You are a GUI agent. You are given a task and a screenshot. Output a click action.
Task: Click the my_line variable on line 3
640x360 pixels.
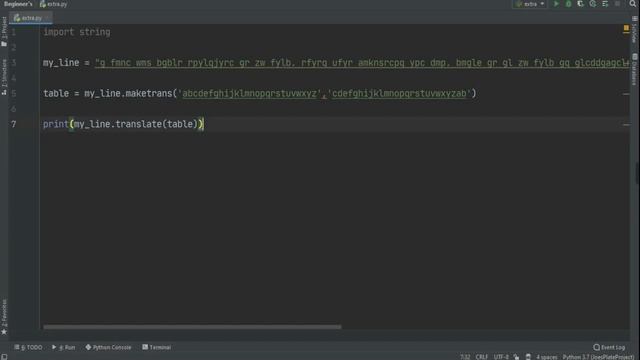point(61,63)
